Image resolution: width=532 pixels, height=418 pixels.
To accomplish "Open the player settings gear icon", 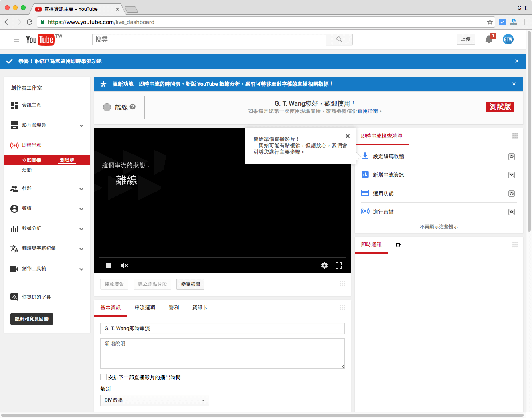I will click(x=324, y=265).
